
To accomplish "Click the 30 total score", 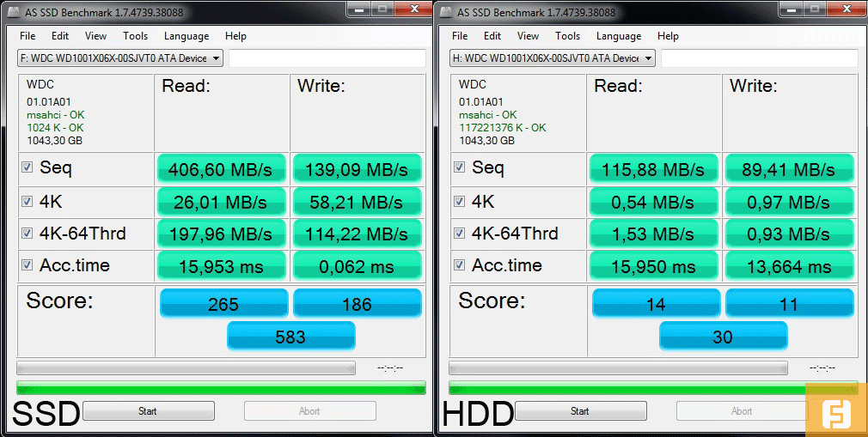I will coord(724,336).
